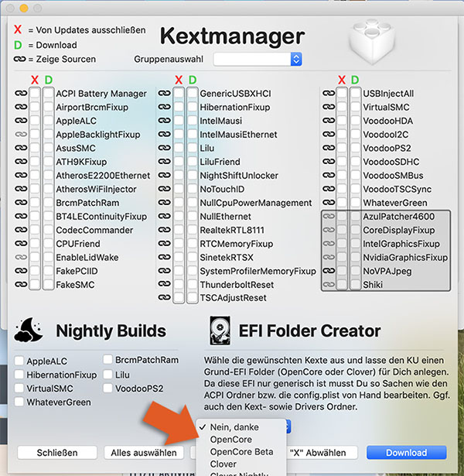Show sources link icon for VoodooHDA

[x=329, y=121]
